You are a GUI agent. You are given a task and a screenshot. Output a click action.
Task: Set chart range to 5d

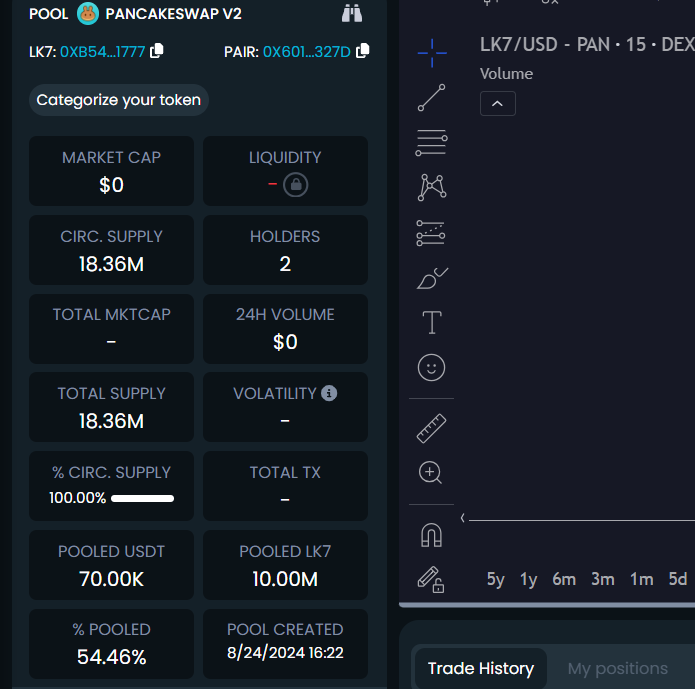(678, 579)
